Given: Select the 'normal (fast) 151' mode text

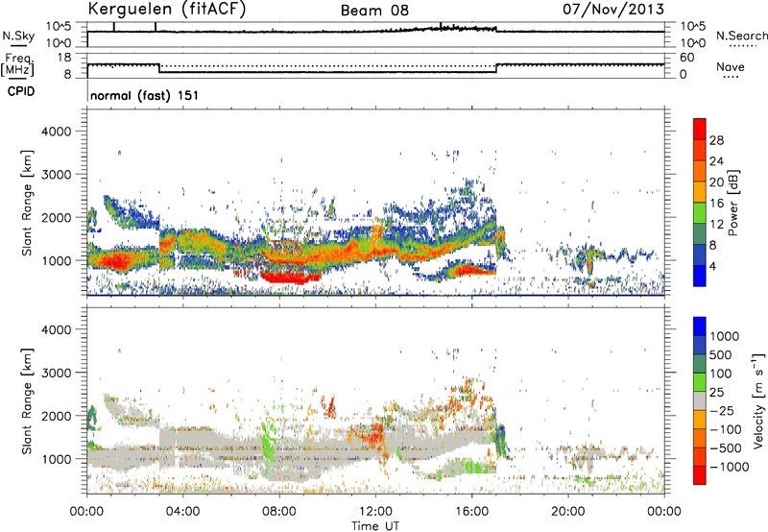Looking at the screenshot, I should tap(145, 95).
